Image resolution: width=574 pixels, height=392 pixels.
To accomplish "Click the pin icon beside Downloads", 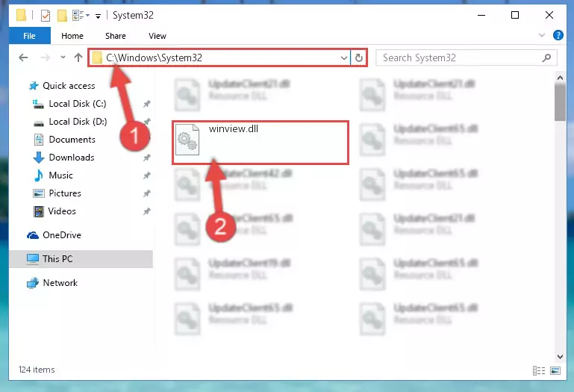I will tap(146, 158).
